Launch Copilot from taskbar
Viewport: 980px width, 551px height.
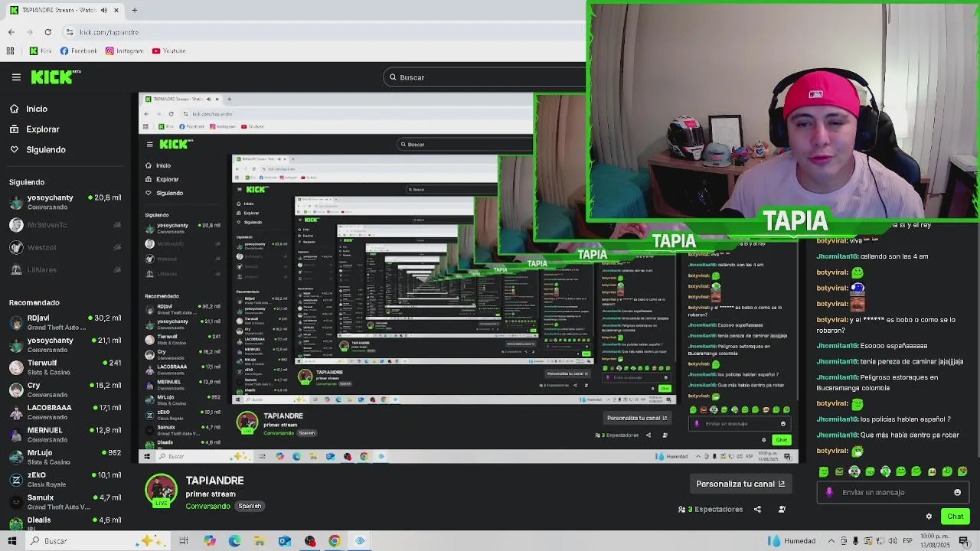pyautogui.click(x=209, y=541)
